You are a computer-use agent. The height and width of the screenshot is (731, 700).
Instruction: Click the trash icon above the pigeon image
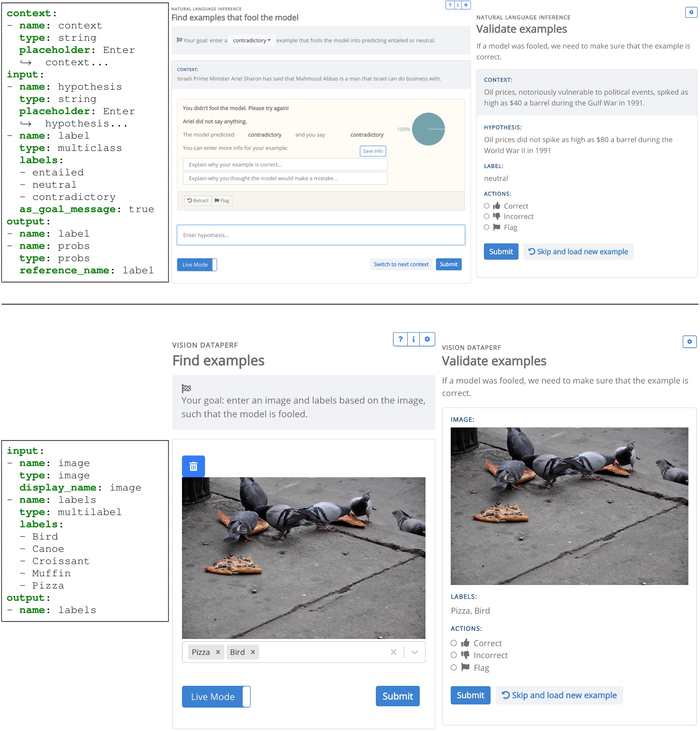(x=193, y=466)
